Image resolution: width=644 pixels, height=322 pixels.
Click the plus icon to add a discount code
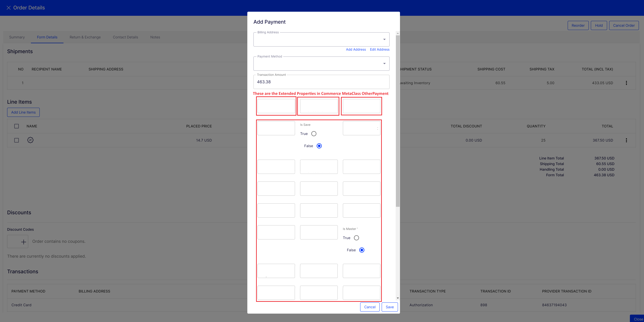(24, 242)
